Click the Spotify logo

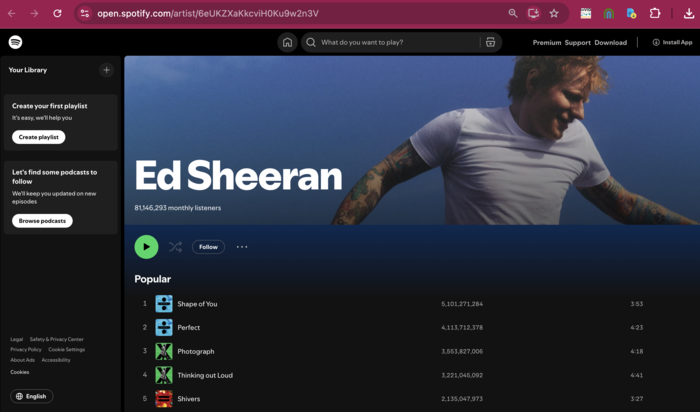(16, 42)
